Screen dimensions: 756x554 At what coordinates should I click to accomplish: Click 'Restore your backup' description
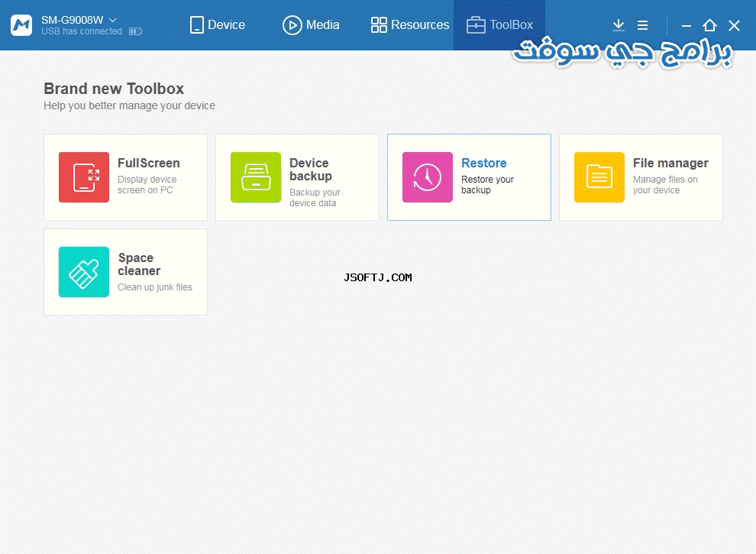(x=487, y=185)
